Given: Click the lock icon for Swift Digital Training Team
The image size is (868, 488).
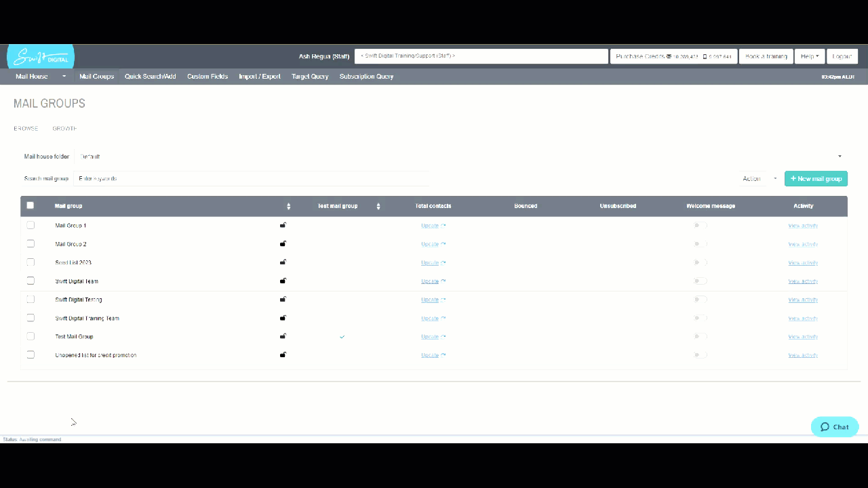Looking at the screenshot, I should [283, 318].
